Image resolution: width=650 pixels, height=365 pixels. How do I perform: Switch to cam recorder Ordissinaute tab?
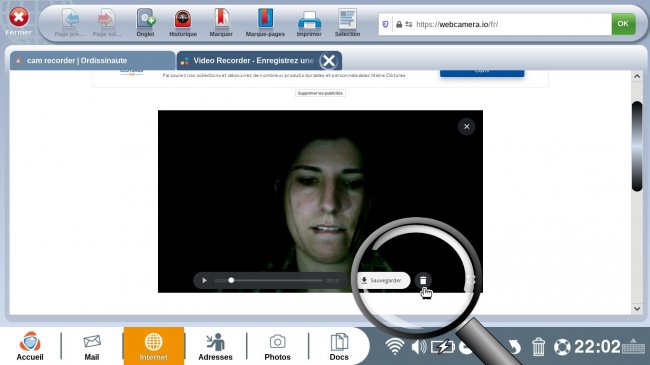click(92, 61)
